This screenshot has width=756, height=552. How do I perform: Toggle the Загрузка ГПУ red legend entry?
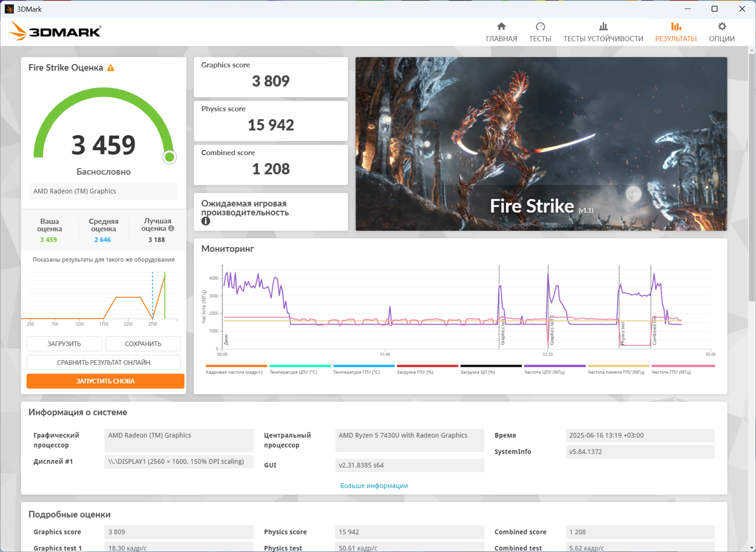(x=427, y=366)
